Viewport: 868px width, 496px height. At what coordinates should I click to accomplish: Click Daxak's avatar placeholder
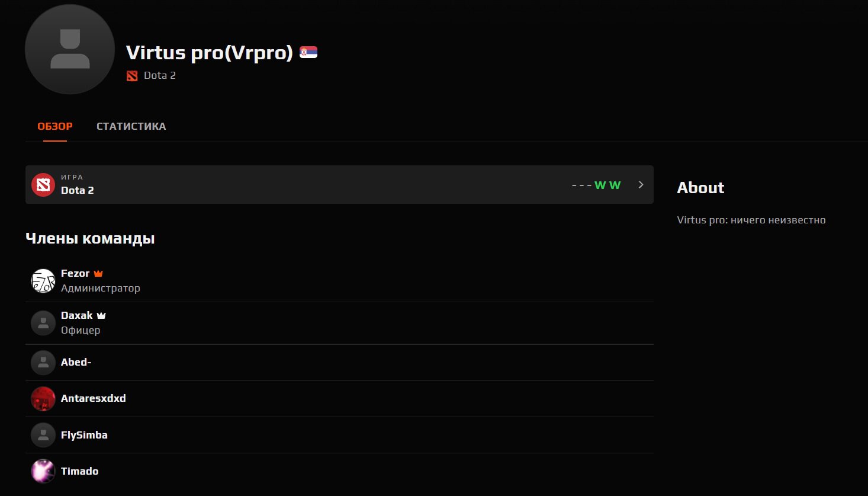tap(43, 323)
